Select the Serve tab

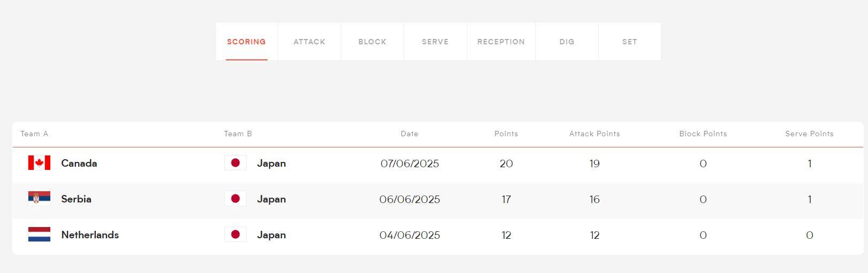coord(435,42)
